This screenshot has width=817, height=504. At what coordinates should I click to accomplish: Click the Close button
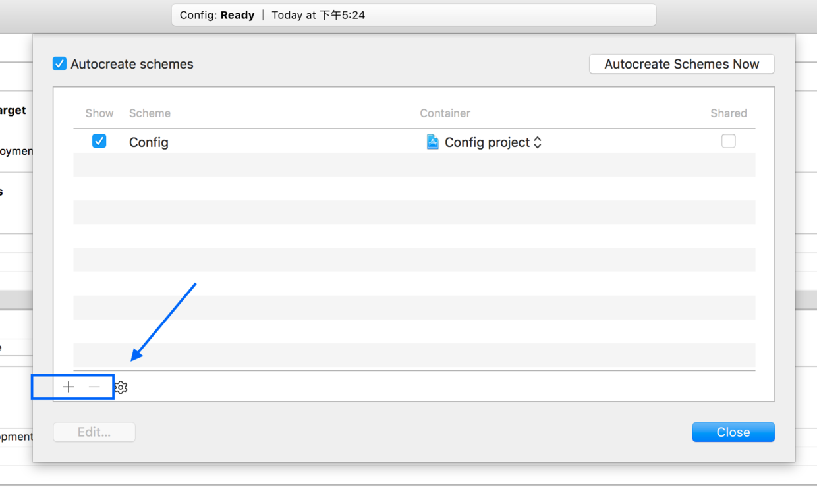point(733,432)
